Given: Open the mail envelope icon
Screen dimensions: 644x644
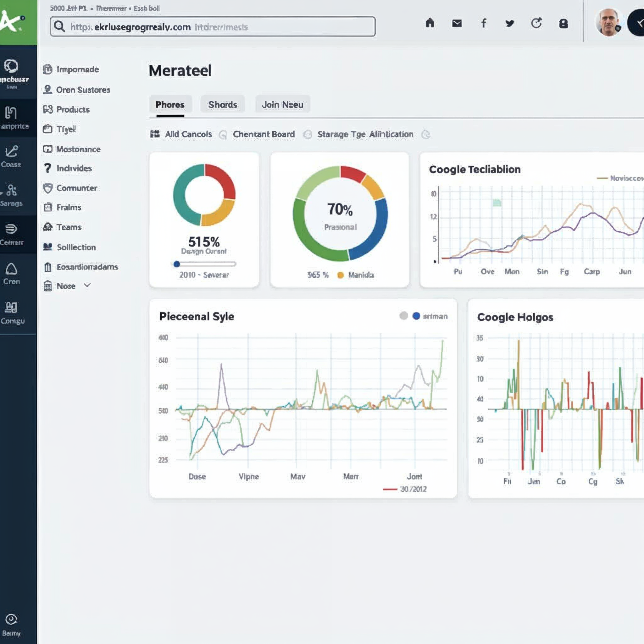Looking at the screenshot, I should [x=457, y=23].
